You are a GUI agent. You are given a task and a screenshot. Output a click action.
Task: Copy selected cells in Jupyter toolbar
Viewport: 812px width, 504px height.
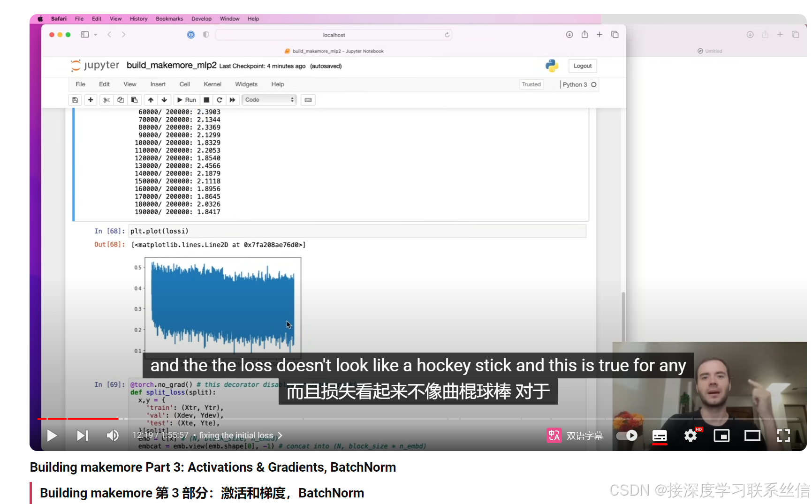pos(121,100)
